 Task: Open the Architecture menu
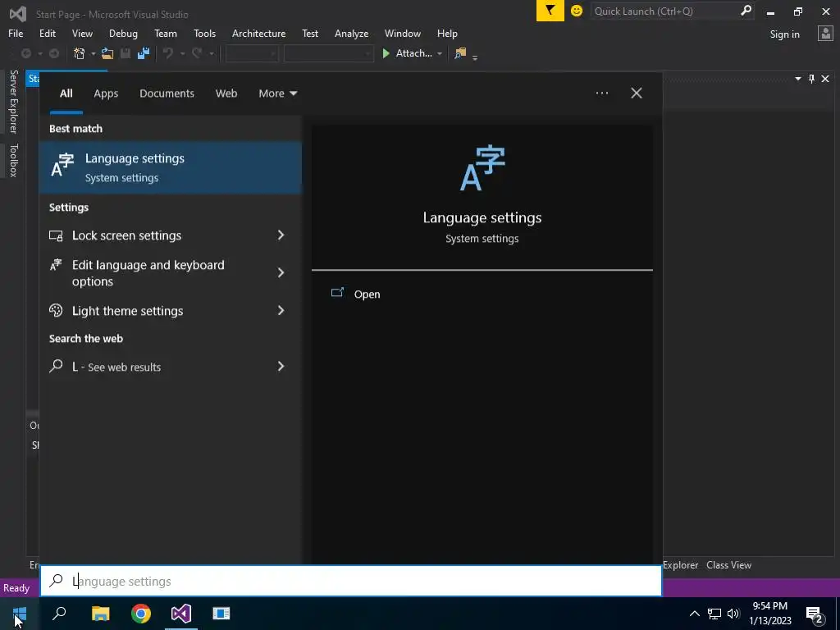click(258, 33)
